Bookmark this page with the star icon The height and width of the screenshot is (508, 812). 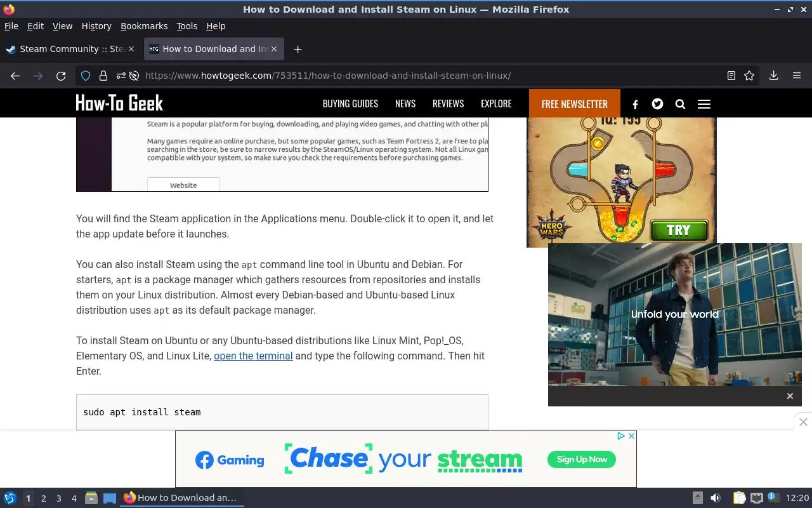(749, 76)
